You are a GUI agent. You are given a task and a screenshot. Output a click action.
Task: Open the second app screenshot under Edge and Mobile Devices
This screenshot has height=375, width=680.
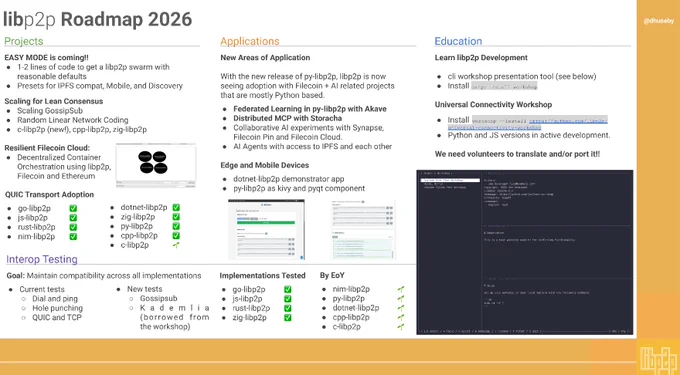pyautogui.click(x=363, y=229)
